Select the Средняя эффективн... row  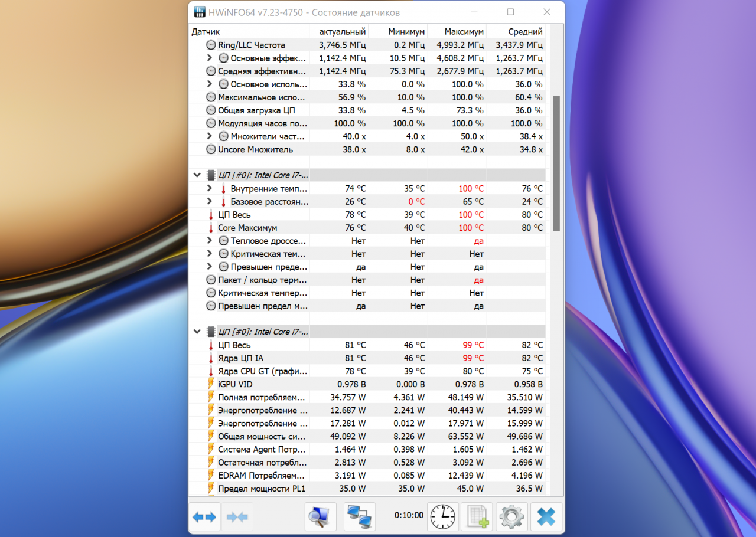coord(367,71)
